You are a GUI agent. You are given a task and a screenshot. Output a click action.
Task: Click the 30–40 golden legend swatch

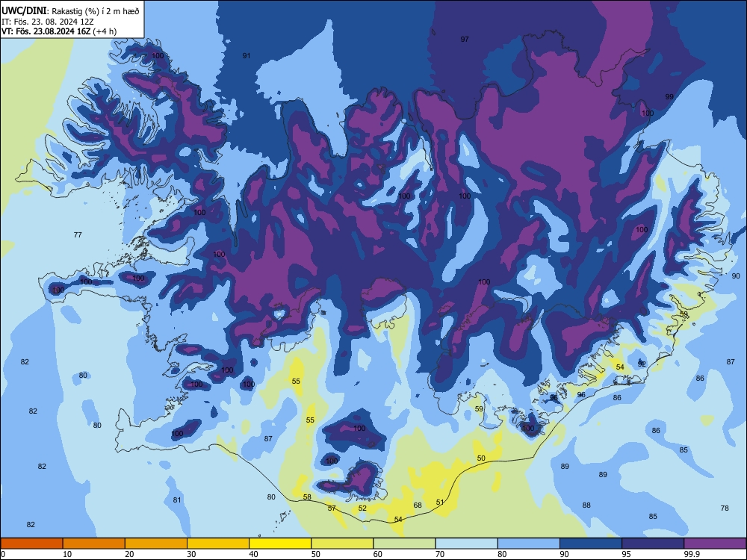[218, 544]
